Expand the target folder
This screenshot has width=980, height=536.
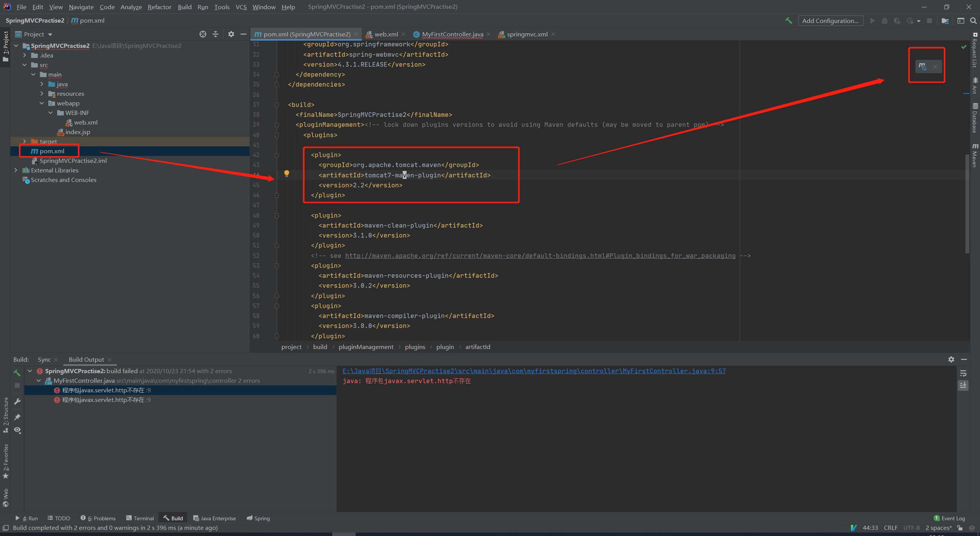(24, 141)
